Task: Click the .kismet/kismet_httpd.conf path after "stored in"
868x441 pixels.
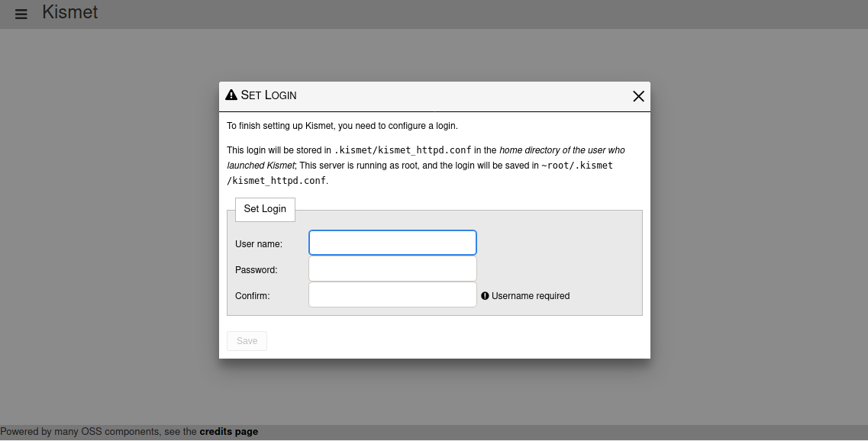Action: pos(402,150)
